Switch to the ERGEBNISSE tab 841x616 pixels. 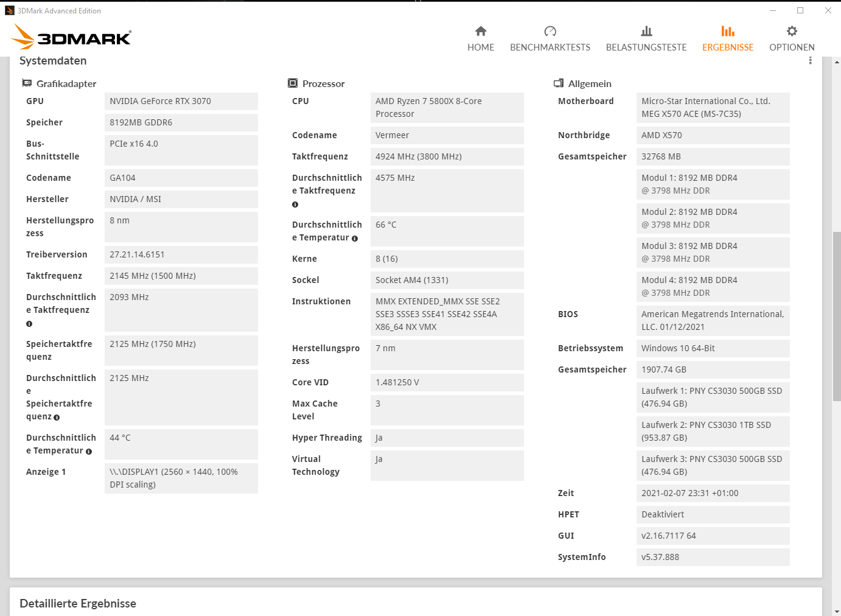pyautogui.click(x=728, y=47)
